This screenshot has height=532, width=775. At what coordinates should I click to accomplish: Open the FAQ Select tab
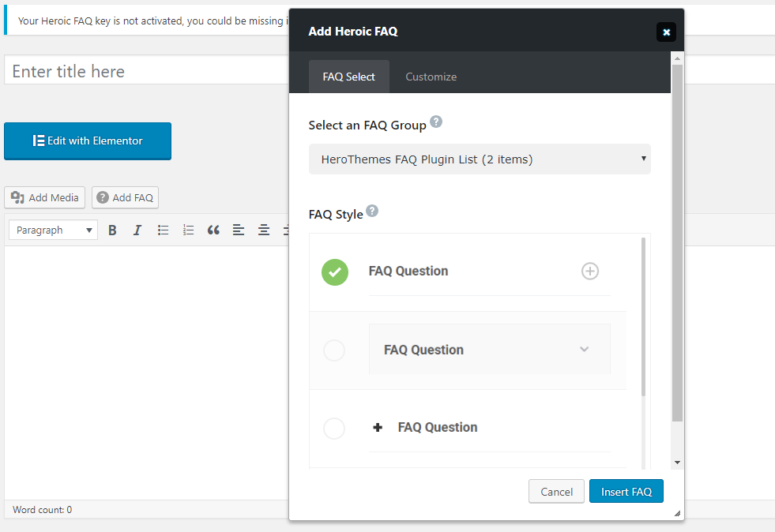click(x=348, y=77)
